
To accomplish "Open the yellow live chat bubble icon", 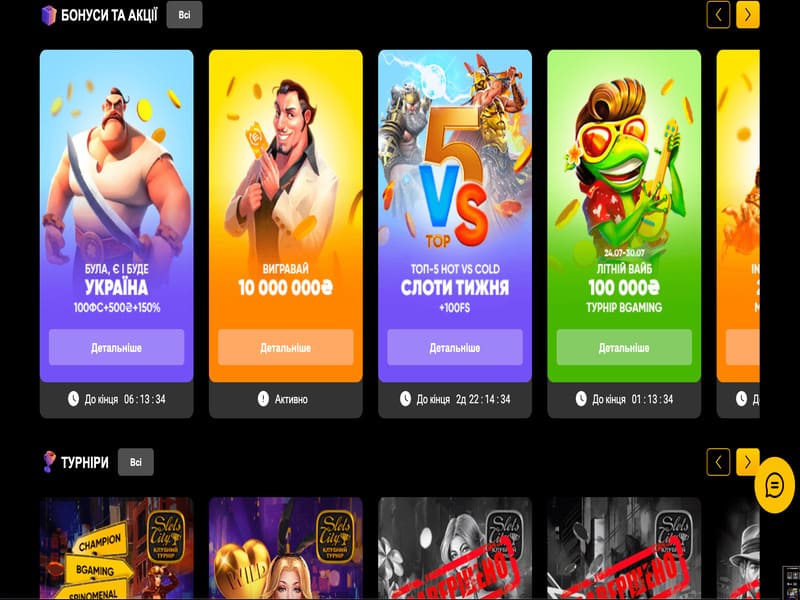I will click(774, 485).
